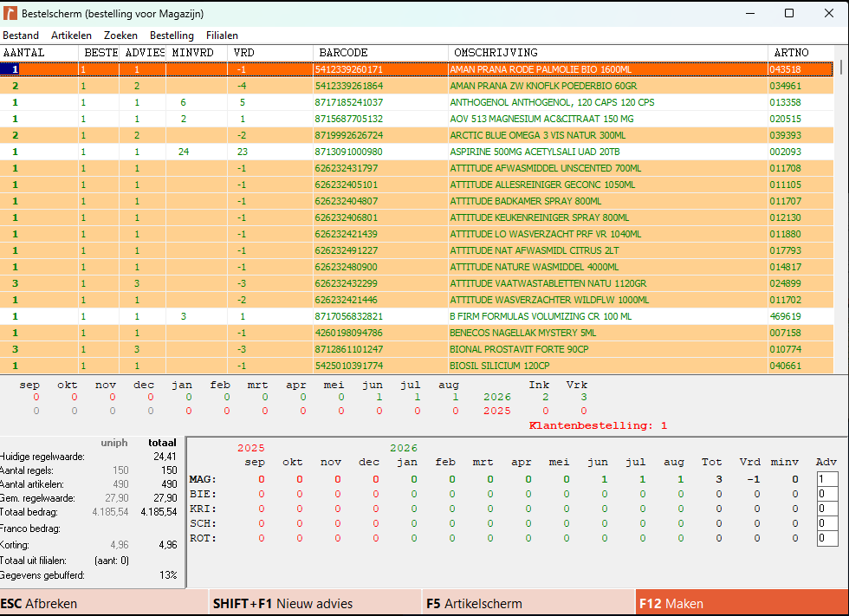The image size is (849, 616).
Task: Select row ATTITUDE BADKAMER SPRAY 800ML
Action: (x=417, y=201)
